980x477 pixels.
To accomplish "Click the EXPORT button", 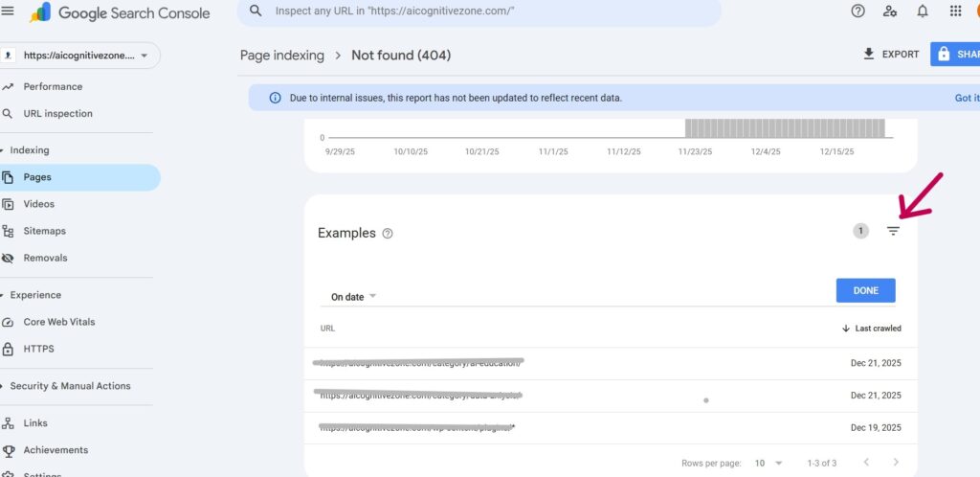I will click(x=891, y=55).
